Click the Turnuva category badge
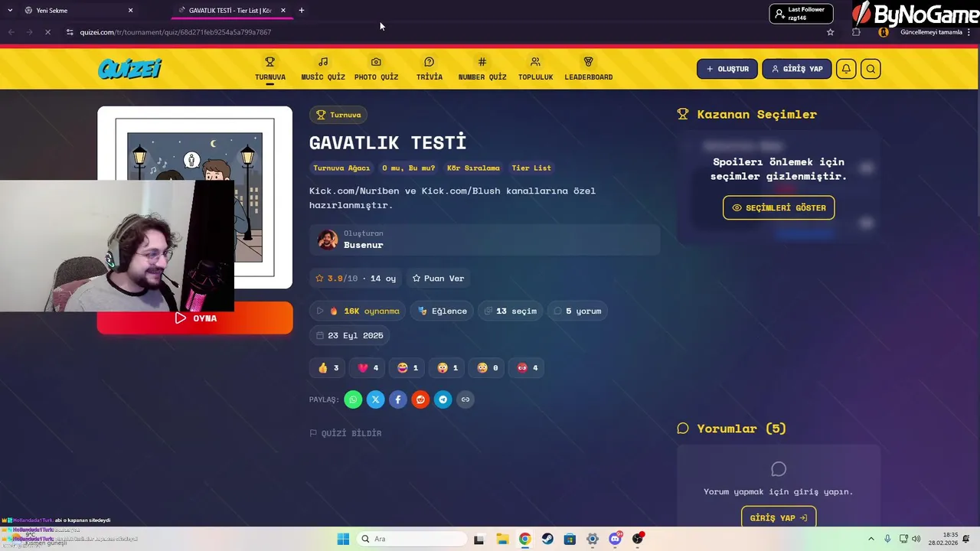The image size is (980, 551). click(338, 115)
